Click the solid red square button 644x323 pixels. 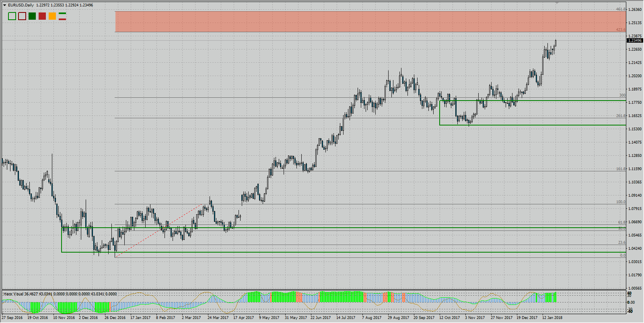point(42,16)
